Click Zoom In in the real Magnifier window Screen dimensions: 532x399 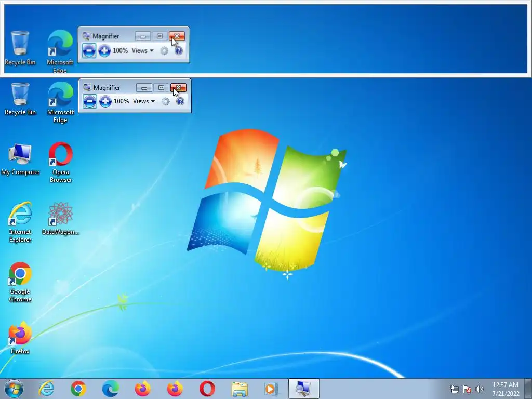105,101
